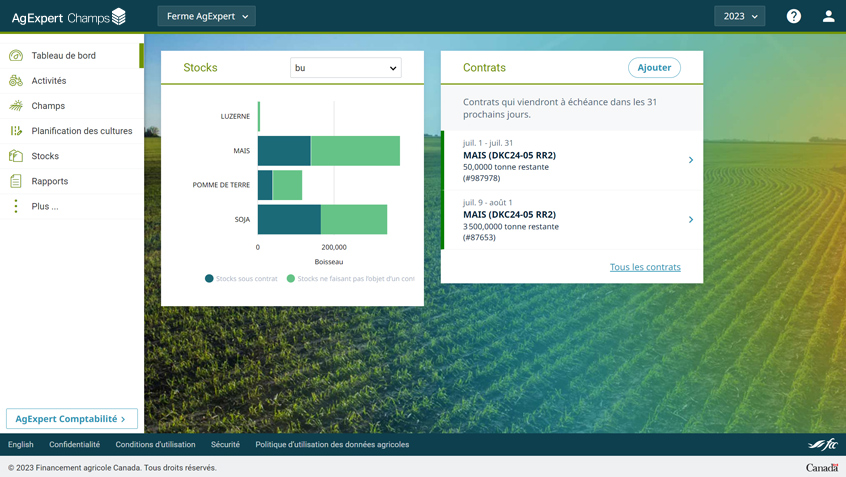
Task: Open the bu unit dropdown in Stocks
Action: [345, 68]
